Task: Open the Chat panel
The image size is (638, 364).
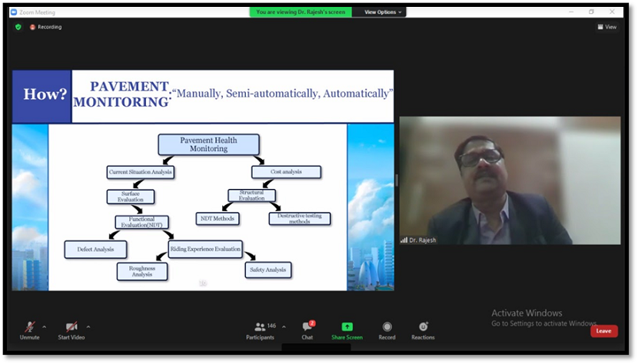Action: (x=307, y=329)
